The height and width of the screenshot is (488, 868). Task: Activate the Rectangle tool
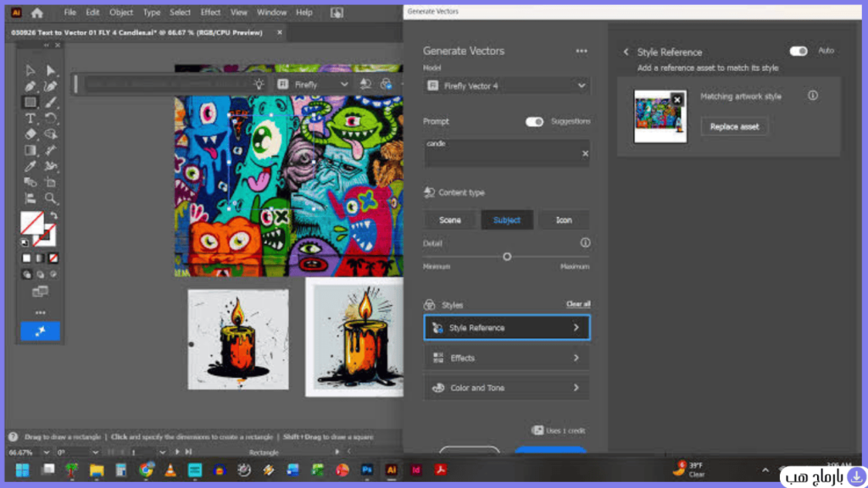[x=30, y=103]
